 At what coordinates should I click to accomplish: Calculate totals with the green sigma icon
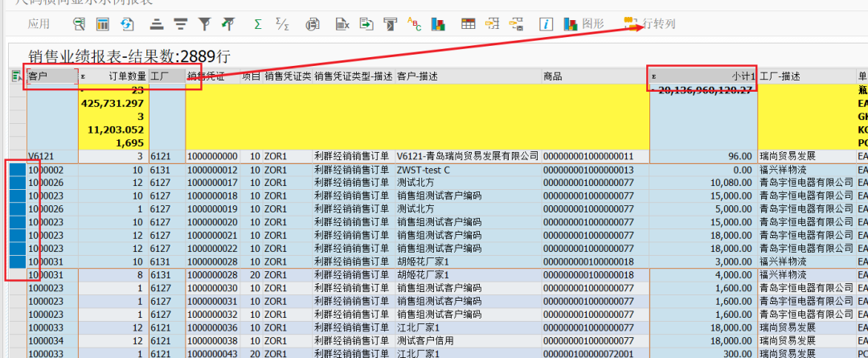pyautogui.click(x=257, y=24)
